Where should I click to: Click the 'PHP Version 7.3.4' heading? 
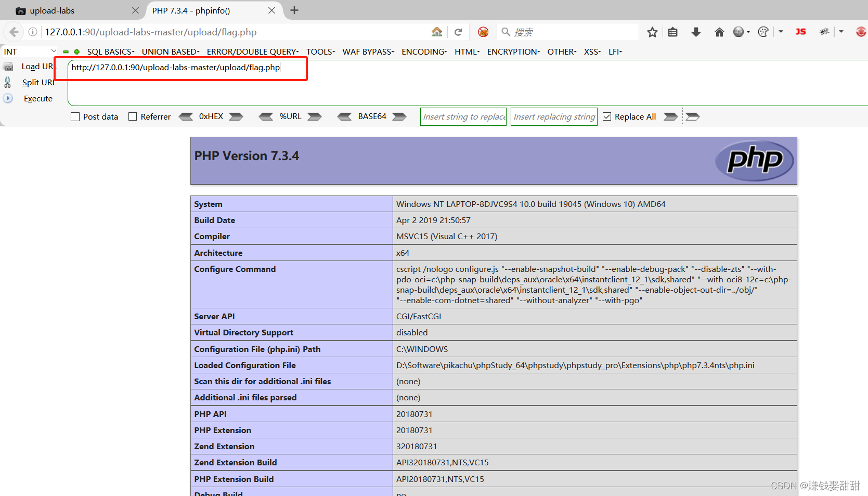click(x=247, y=156)
